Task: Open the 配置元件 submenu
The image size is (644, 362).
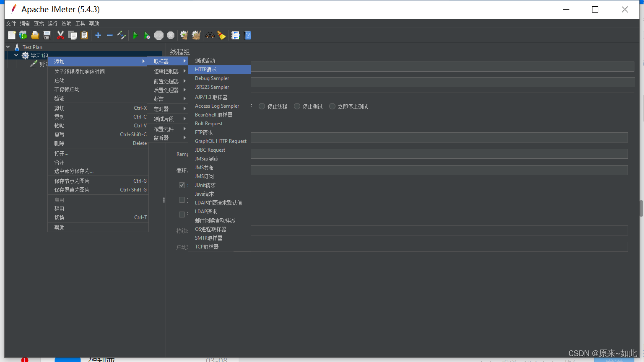Action: coord(168,129)
